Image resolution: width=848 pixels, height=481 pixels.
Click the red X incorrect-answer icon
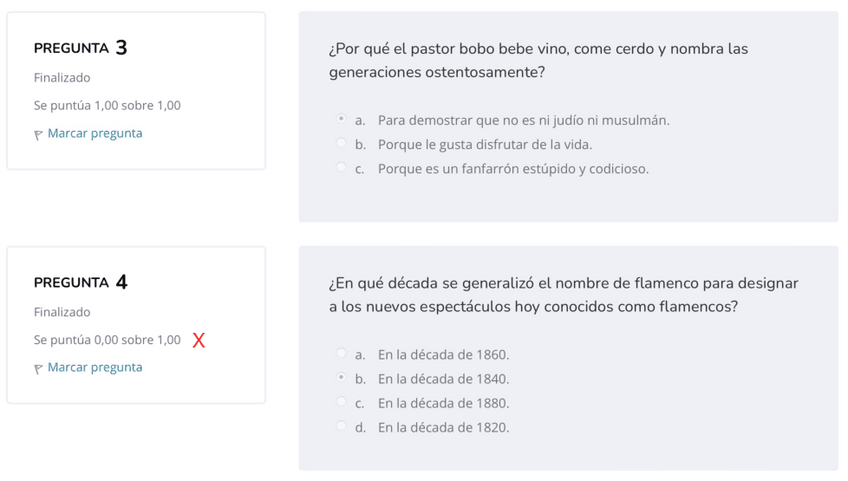198,341
